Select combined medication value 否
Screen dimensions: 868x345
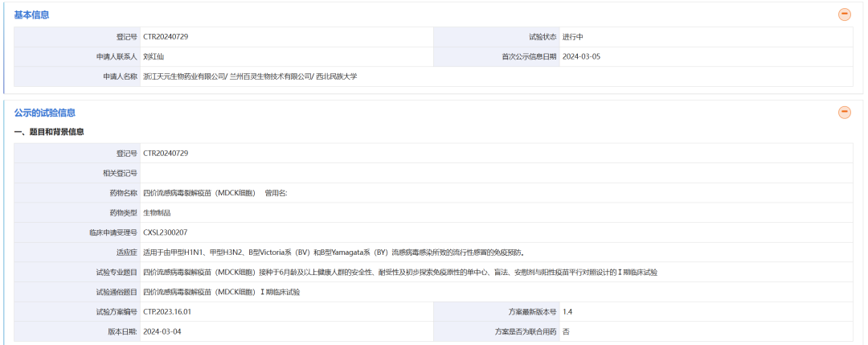[566, 331]
